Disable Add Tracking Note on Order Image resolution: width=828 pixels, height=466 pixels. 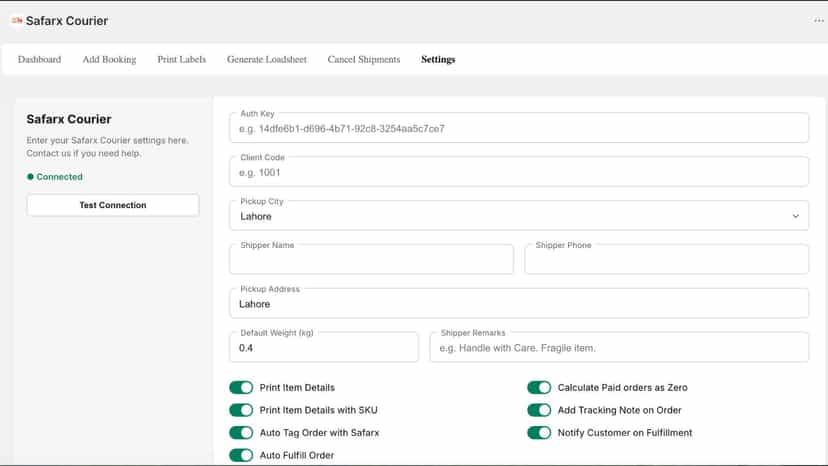click(539, 410)
